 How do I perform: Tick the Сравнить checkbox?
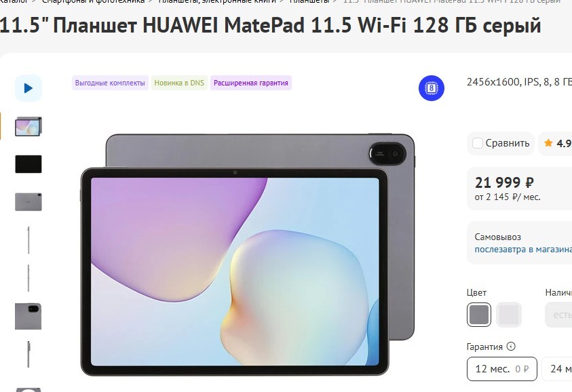coord(478,143)
